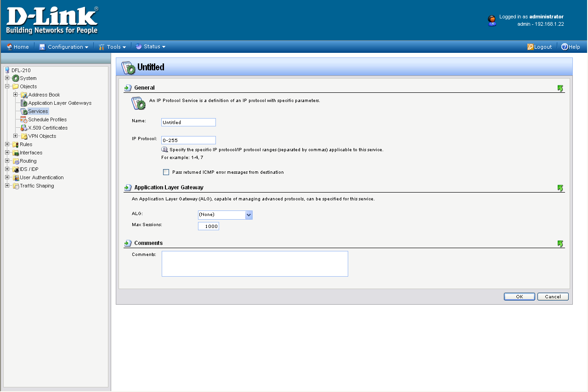Click the General section header icon
This screenshot has width=588, height=392.
(x=128, y=88)
